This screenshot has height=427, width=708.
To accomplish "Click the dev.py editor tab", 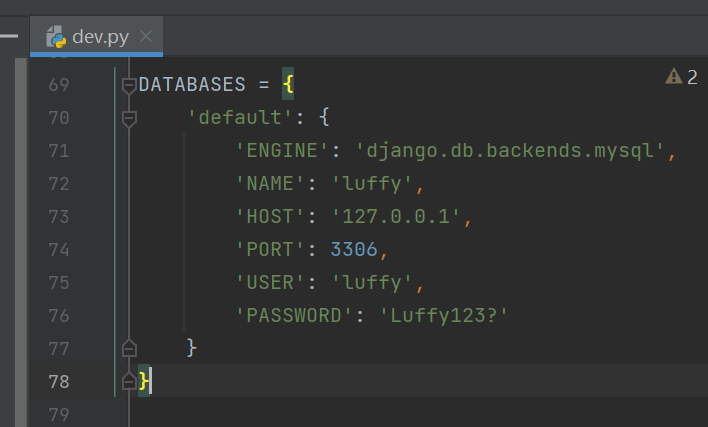I will pos(98,37).
